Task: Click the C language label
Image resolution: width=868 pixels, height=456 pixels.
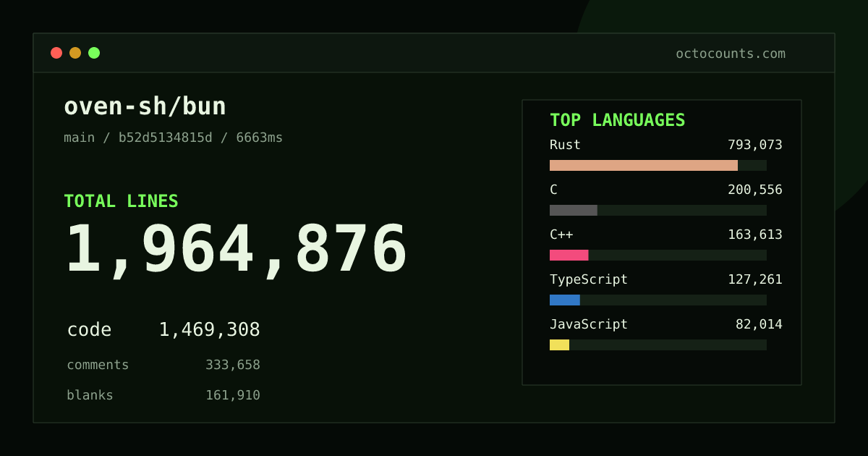Action: 553,190
